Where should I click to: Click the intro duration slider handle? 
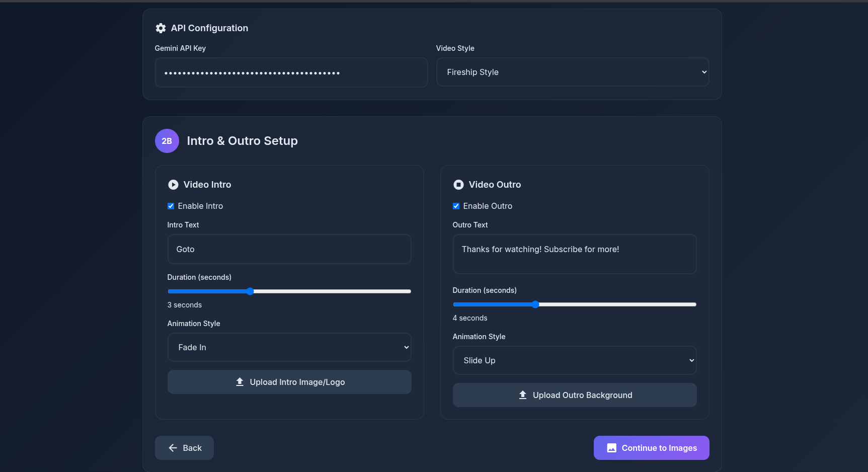(x=250, y=291)
